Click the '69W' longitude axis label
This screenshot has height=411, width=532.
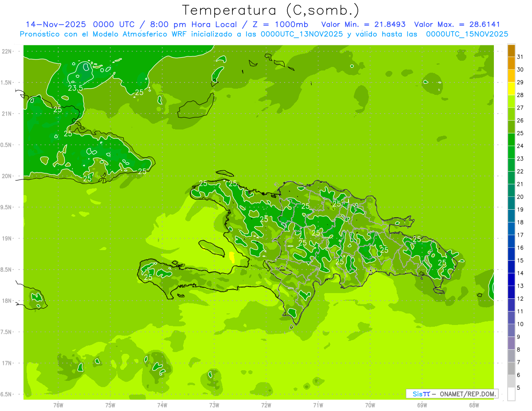(422, 405)
